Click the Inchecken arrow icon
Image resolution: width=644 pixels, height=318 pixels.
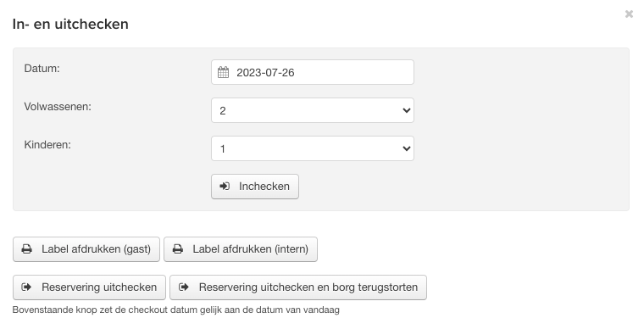(225, 186)
